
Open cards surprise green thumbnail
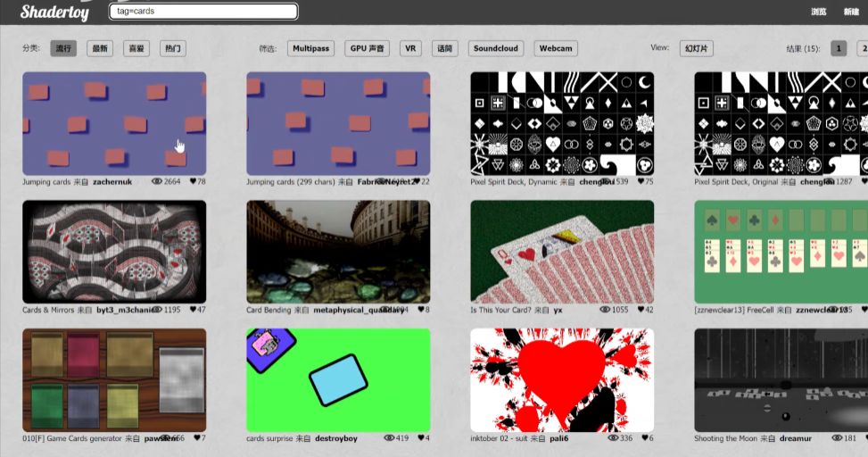(x=338, y=380)
